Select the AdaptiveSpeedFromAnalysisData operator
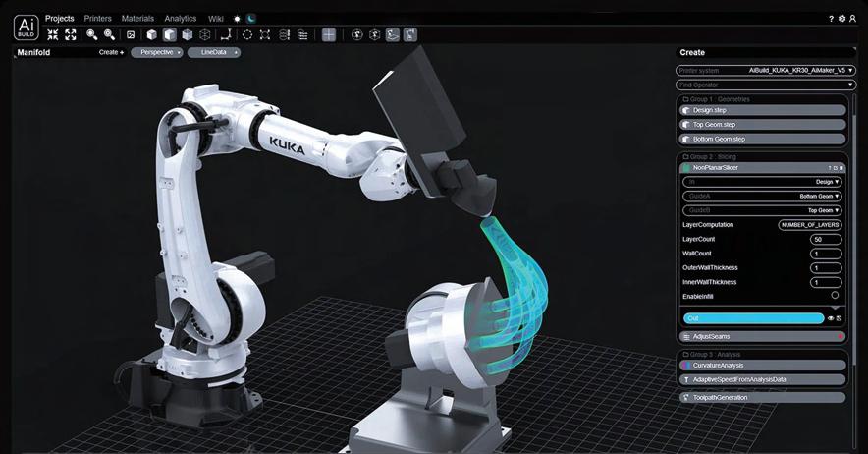 [763, 379]
